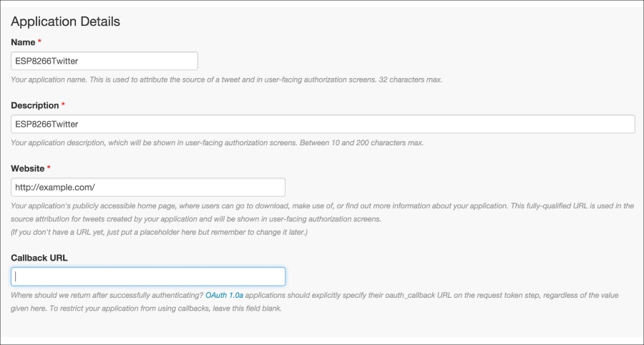Viewport: 644px width, 345px height.
Task: Click the Name input containing ESP8266Twitter
Action: click(x=104, y=61)
